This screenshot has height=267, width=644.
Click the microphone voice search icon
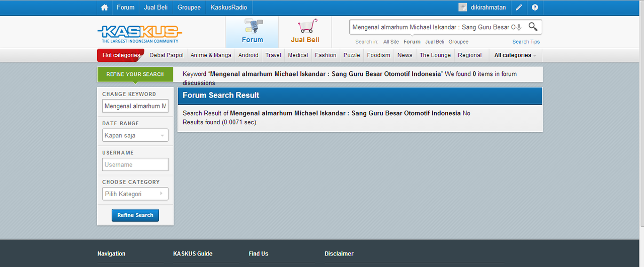pos(519,27)
